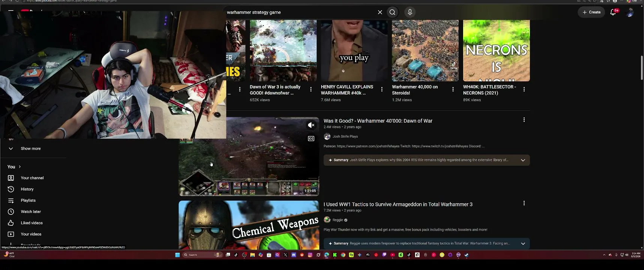The width and height of the screenshot is (644, 270).
Task: Expand the summary for 'I Used WW1 Tactics' video
Action: pyautogui.click(x=523, y=244)
